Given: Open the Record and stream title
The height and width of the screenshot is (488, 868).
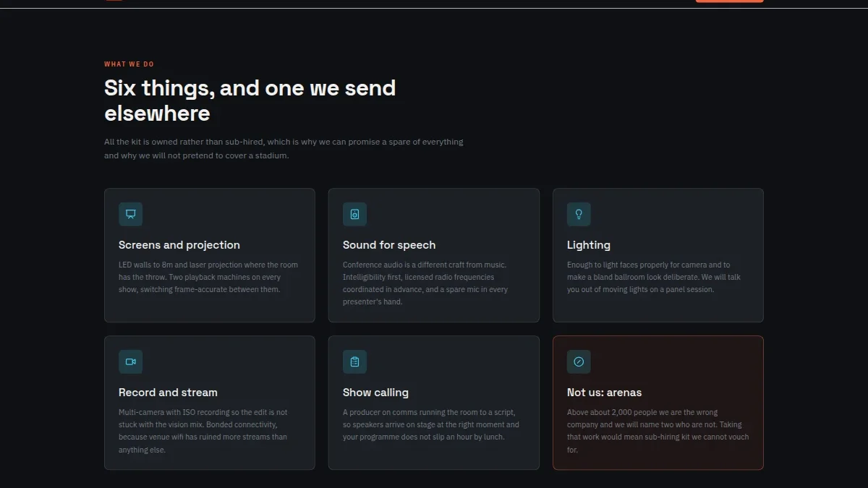Looking at the screenshot, I should click(168, 393).
